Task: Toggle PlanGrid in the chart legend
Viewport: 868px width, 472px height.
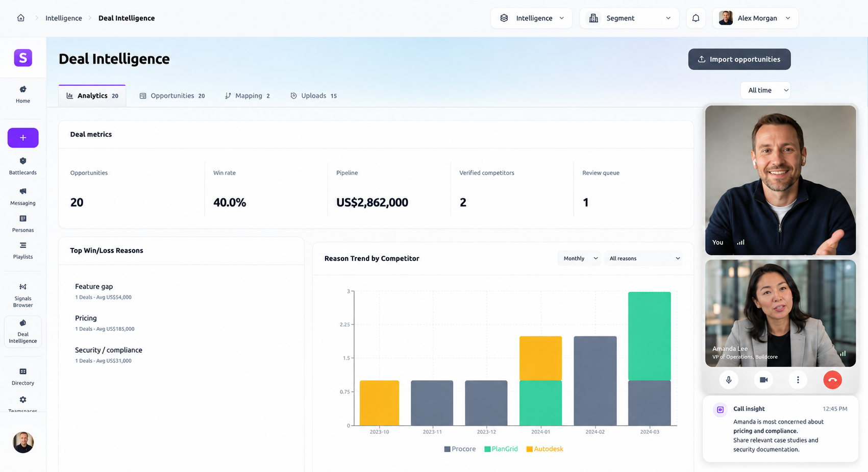Action: tap(501, 449)
